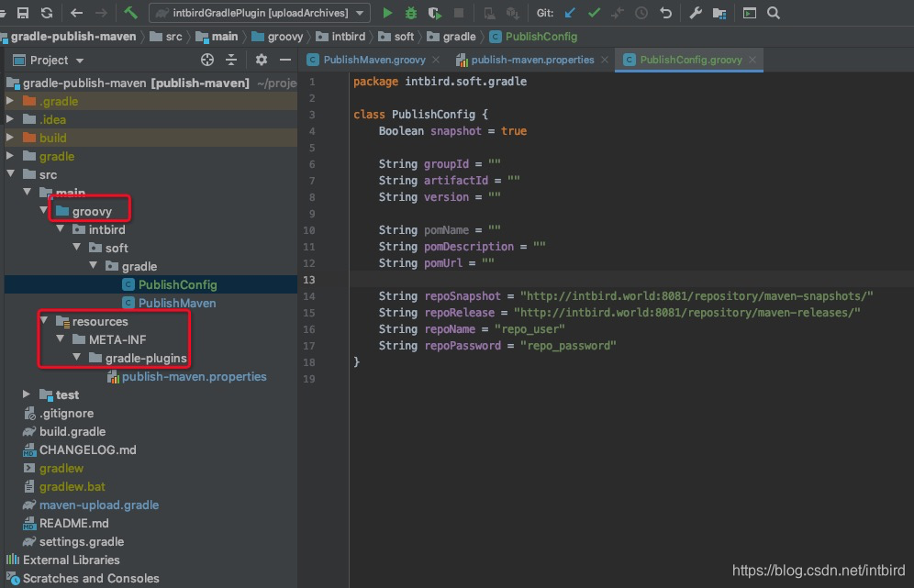Expand the build folder
Image resolution: width=914 pixels, height=588 pixels.
[10, 138]
